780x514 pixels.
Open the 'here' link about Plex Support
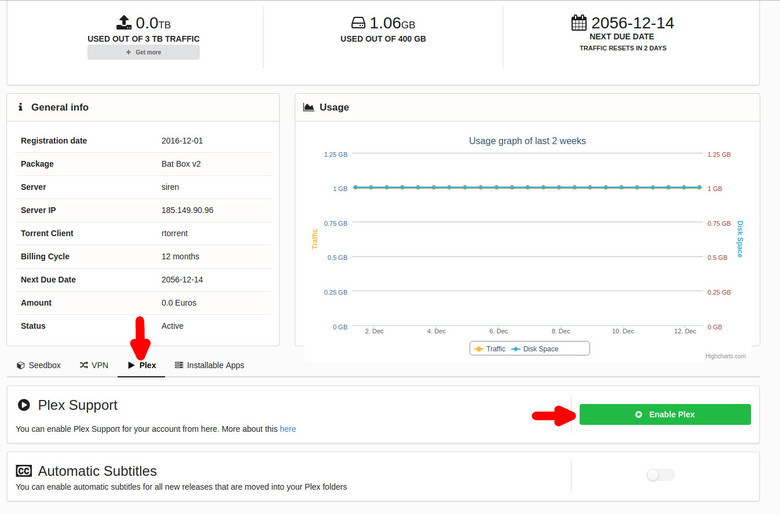(288, 429)
